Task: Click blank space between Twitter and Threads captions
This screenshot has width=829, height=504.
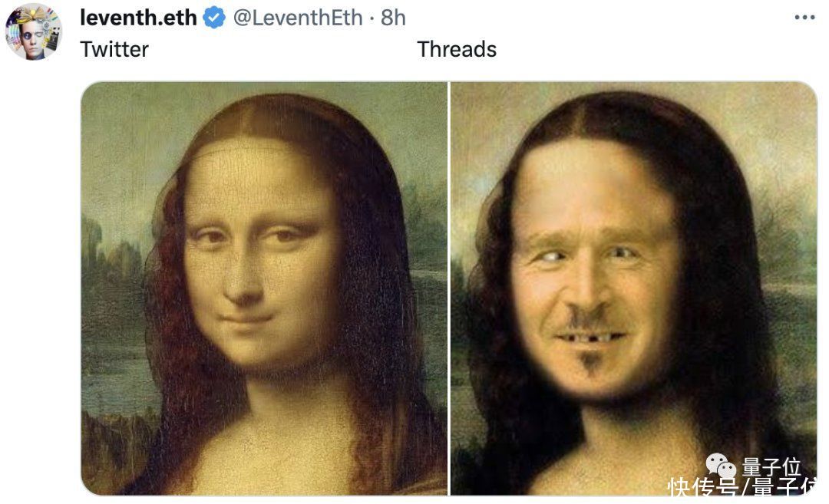Action: [x=282, y=50]
